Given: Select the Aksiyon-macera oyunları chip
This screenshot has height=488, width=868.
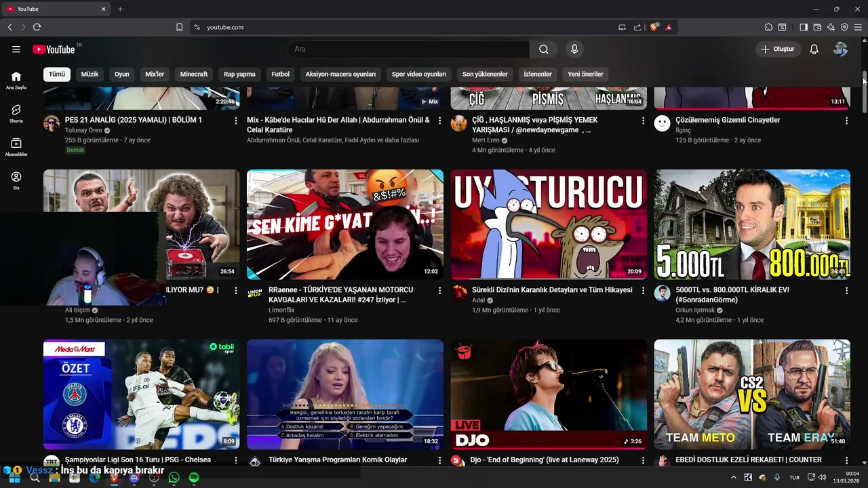Looking at the screenshot, I should [x=340, y=74].
